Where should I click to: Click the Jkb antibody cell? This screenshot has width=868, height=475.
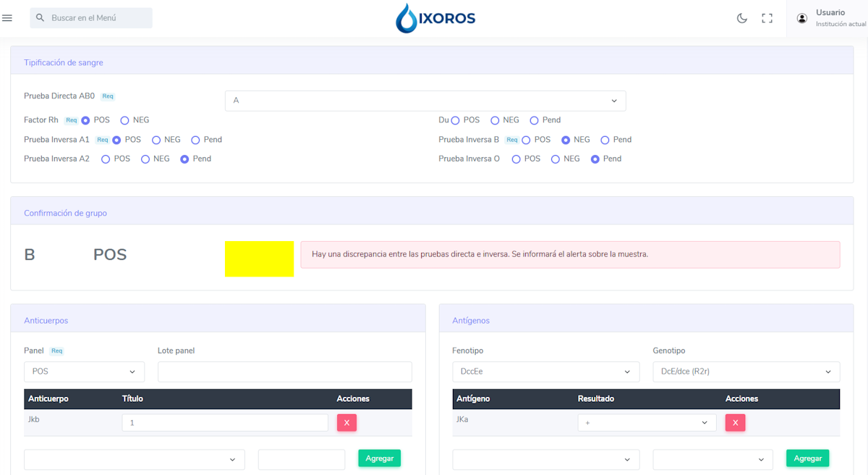pos(34,419)
